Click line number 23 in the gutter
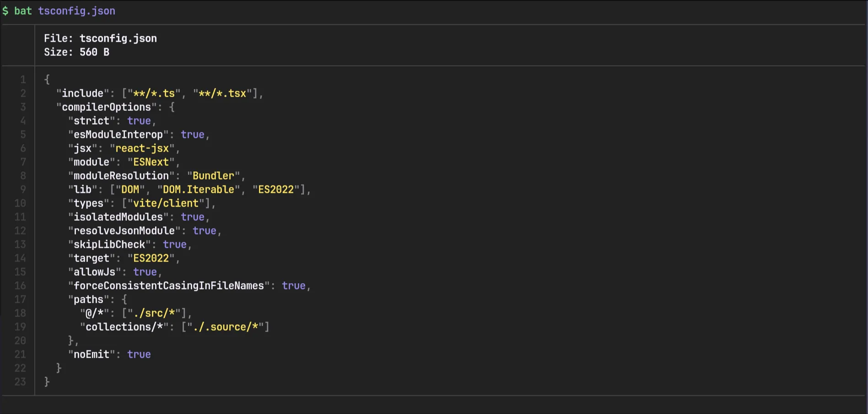Screen dimensions: 868x414 point(20,382)
